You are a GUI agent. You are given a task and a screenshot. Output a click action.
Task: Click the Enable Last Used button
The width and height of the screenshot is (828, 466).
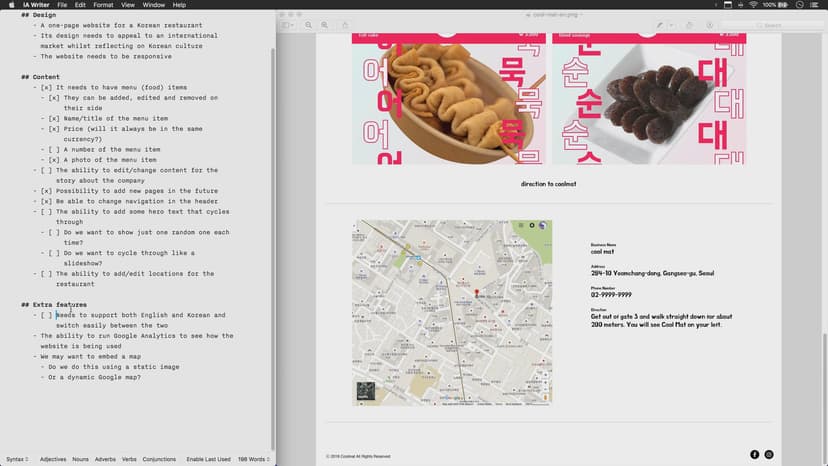point(208,459)
